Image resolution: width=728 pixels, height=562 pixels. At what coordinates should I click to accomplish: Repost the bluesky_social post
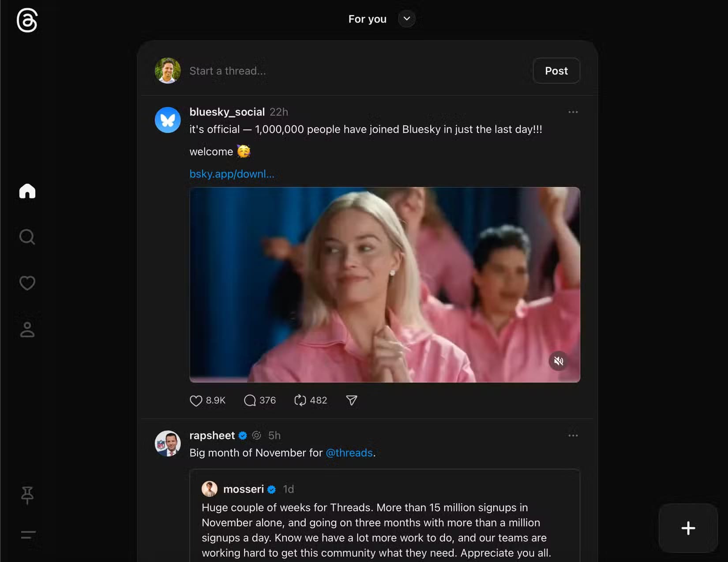pos(300,400)
